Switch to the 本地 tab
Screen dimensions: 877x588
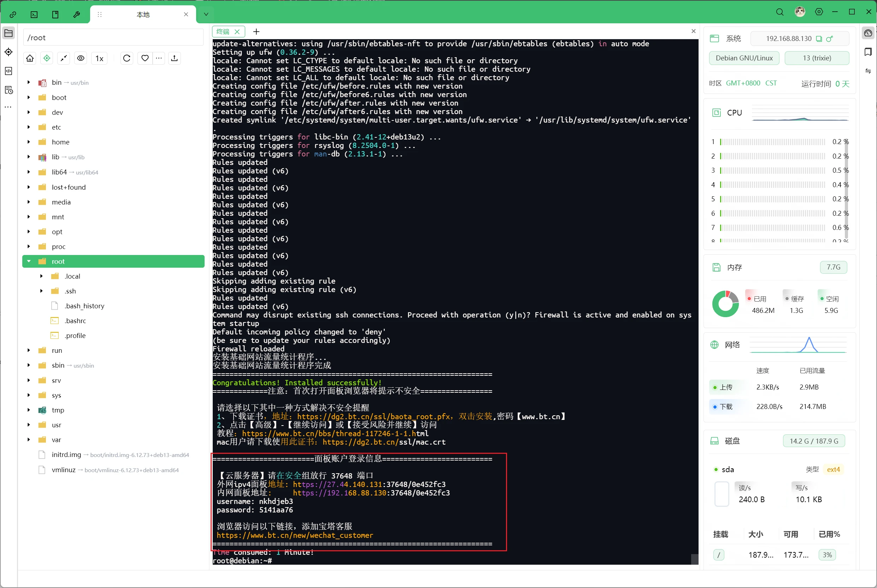[x=143, y=14]
